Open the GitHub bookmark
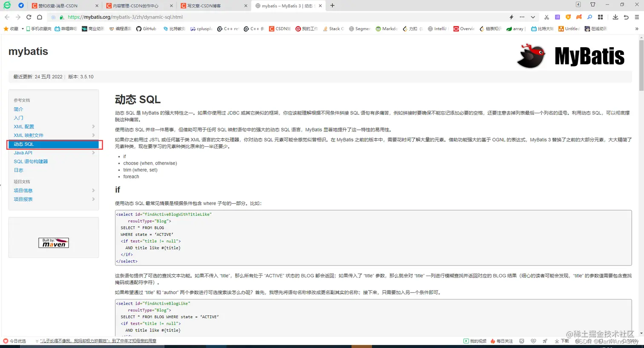The width and height of the screenshot is (644, 348). tap(146, 29)
